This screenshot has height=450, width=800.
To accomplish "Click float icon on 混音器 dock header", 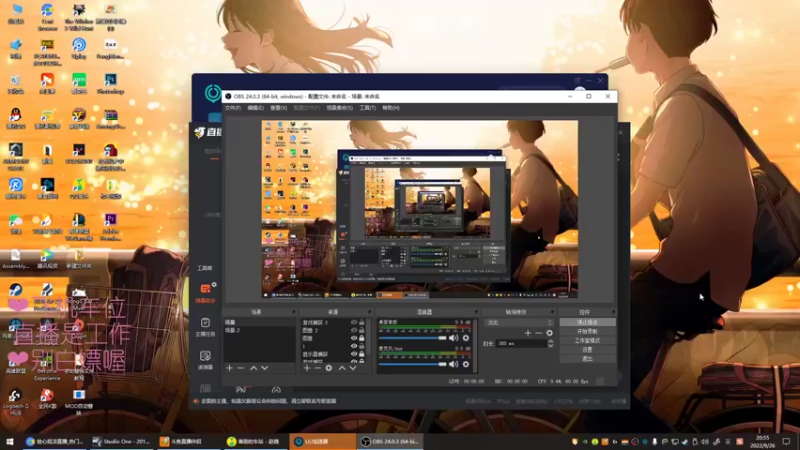I will 476,312.
